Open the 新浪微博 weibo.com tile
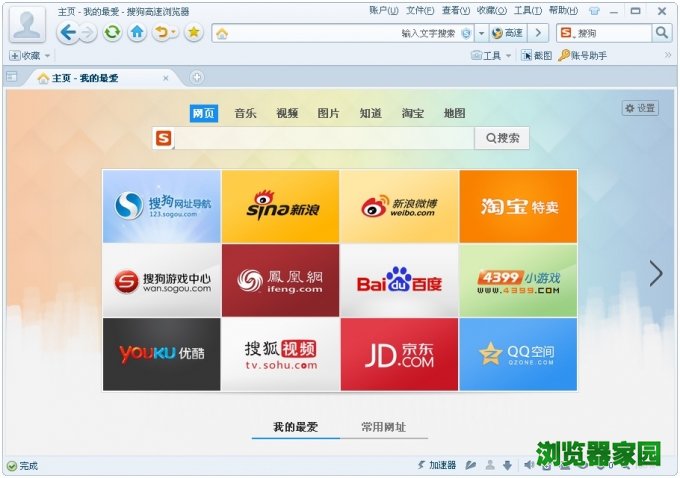Viewport: 680px width, 478px height. coord(399,206)
